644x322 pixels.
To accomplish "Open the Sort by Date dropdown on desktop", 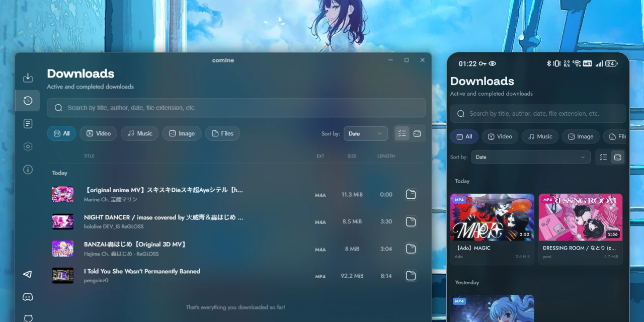I will (x=366, y=133).
